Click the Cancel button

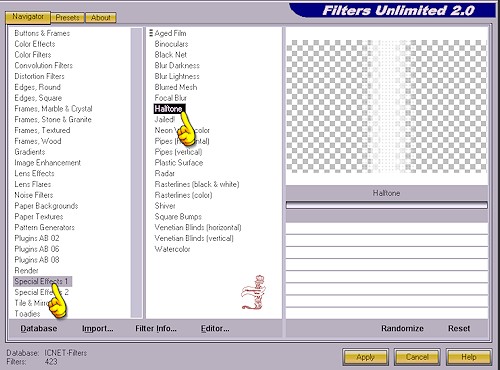(x=417, y=357)
